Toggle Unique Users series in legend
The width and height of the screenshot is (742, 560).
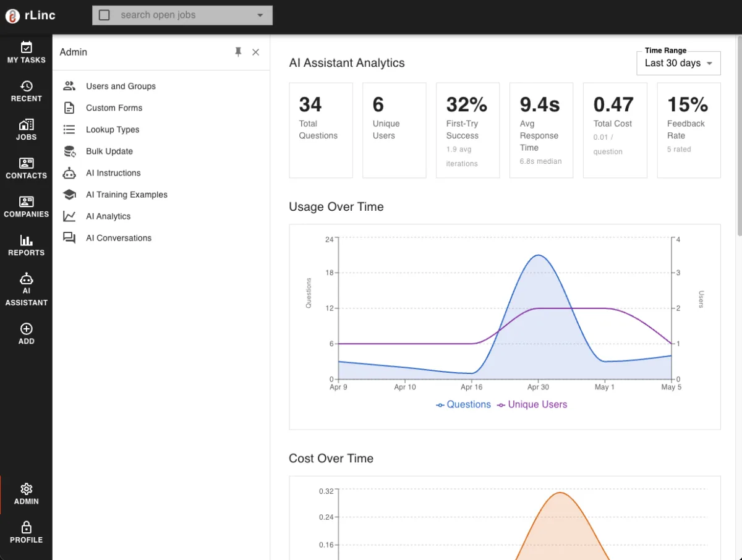click(532, 404)
